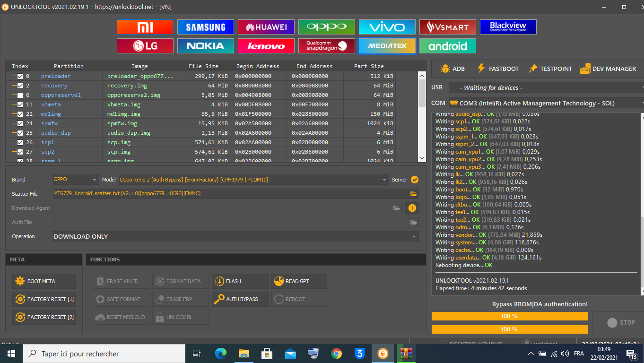The width and height of the screenshot is (644, 363).
Task: Select the Blackview brand tile
Action: (x=508, y=27)
